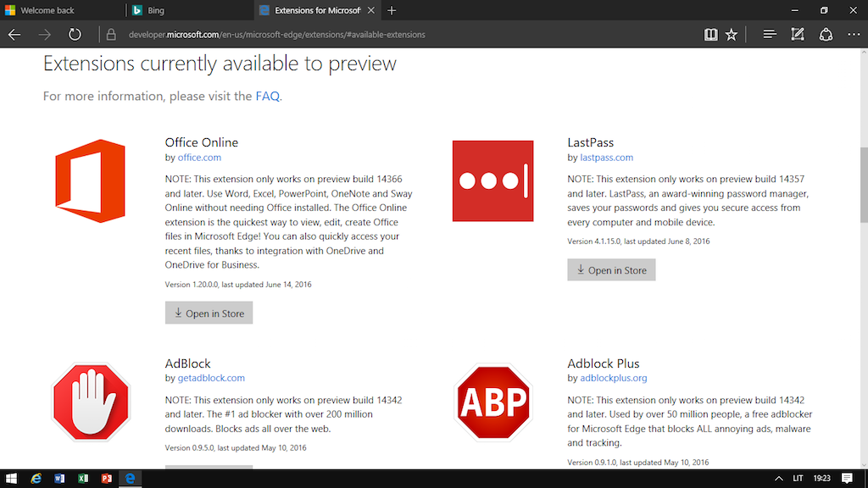Open a new browser tab
Viewport: 868px width, 488px height.
coord(392,10)
